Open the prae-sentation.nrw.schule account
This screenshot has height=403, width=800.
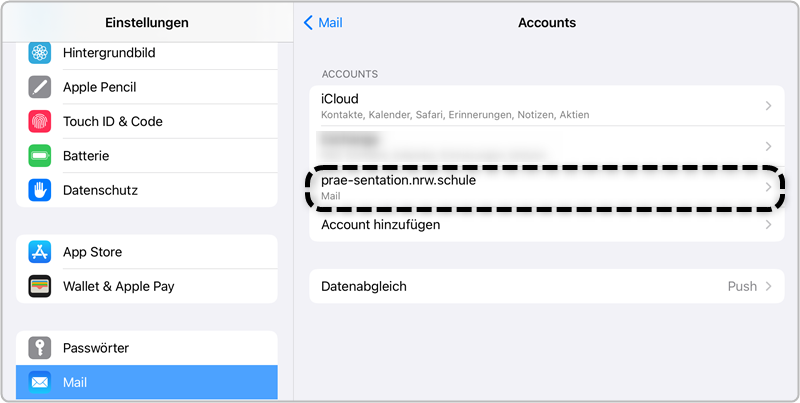(546, 187)
